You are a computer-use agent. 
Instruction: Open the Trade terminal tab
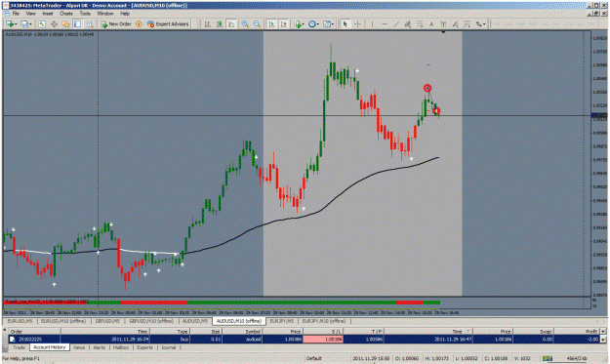(x=19, y=347)
